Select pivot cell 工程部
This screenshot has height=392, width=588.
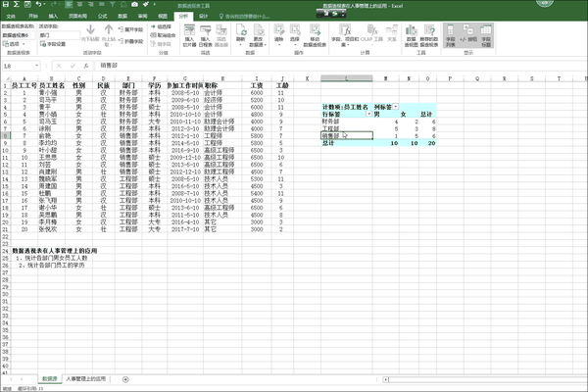coord(347,128)
